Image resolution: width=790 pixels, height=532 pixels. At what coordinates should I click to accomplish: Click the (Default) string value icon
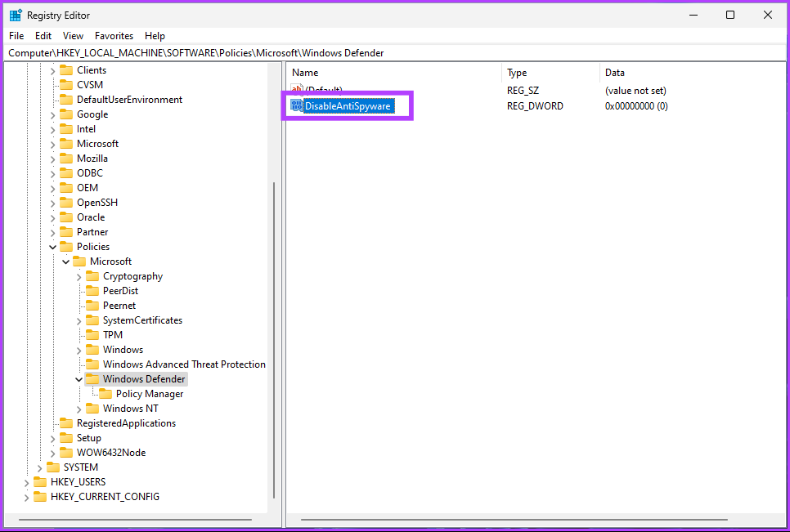tap(296, 90)
